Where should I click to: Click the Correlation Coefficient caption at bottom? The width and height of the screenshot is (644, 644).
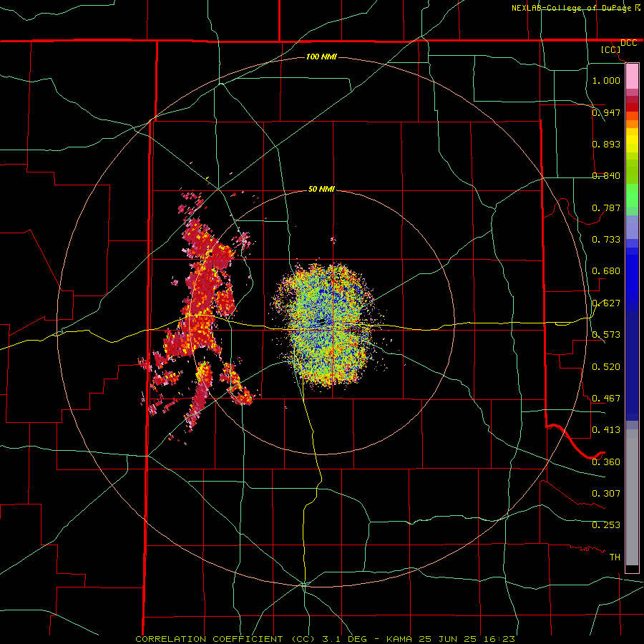325,639
